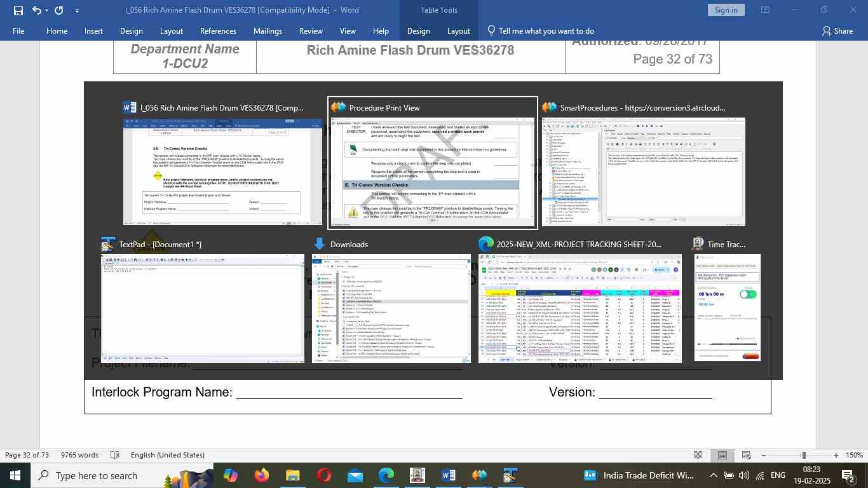
Task: Show hidden system tray icons chevron
Action: (x=713, y=475)
